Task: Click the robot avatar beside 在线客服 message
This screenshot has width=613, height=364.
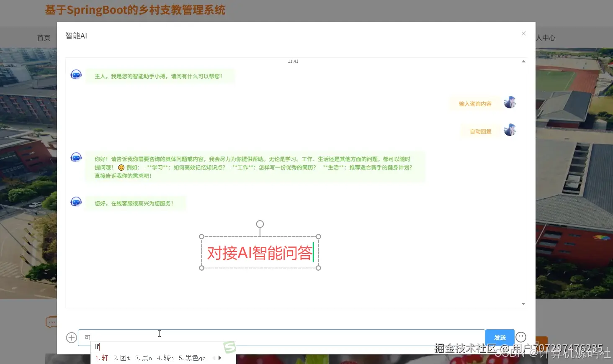Action: click(x=76, y=201)
